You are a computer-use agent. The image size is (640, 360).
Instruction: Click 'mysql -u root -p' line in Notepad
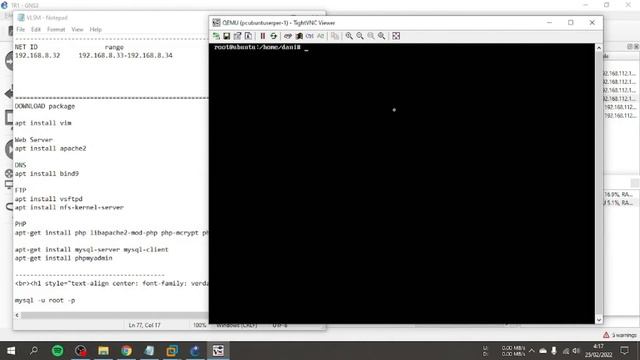coord(45,300)
